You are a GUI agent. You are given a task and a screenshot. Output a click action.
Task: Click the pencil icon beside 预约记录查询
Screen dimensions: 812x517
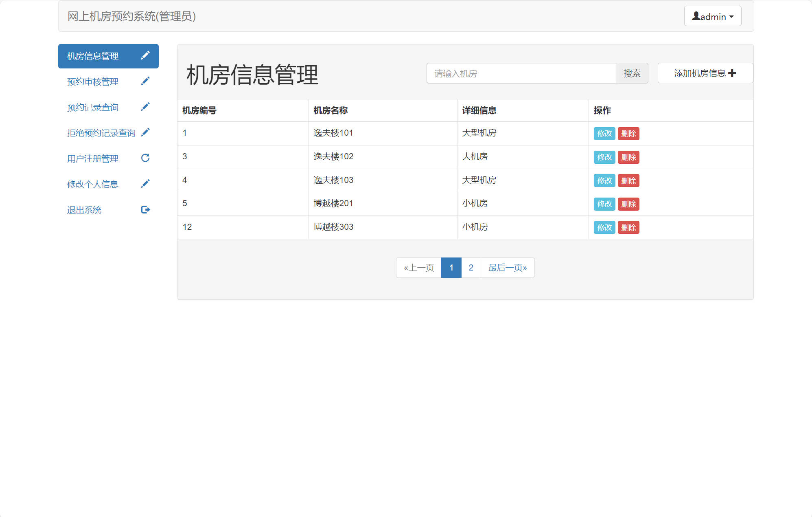click(145, 106)
